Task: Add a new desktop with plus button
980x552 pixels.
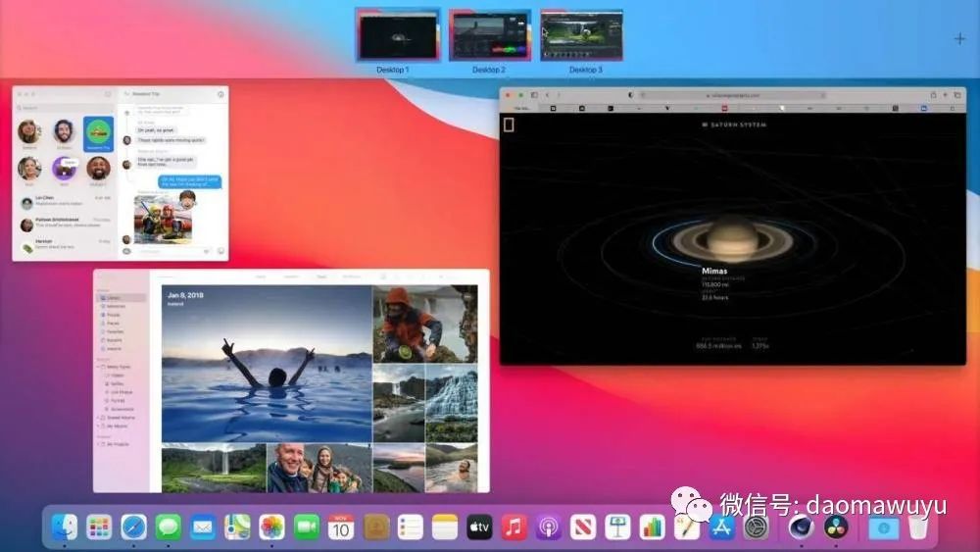Action: tap(958, 39)
